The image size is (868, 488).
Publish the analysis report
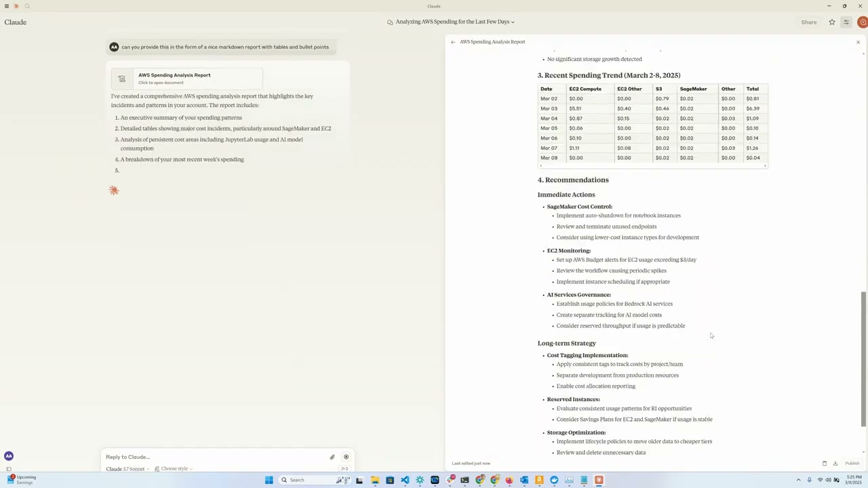tap(852, 464)
